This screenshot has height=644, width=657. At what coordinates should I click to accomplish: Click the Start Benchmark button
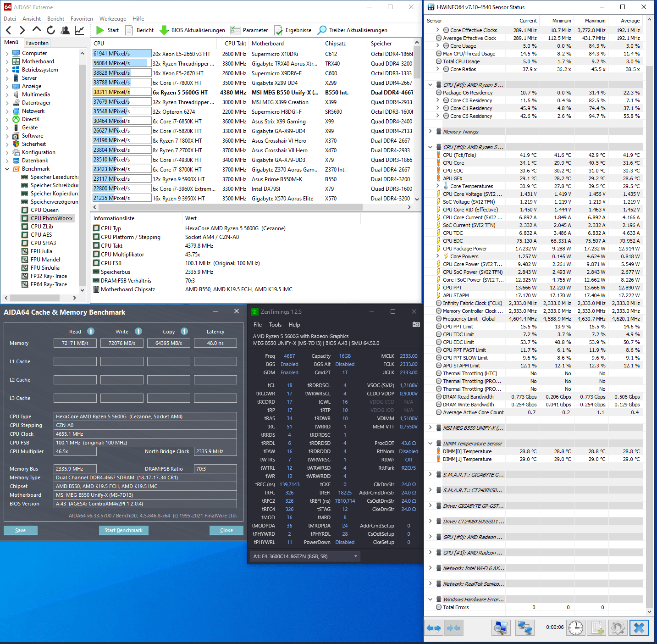[x=123, y=530]
